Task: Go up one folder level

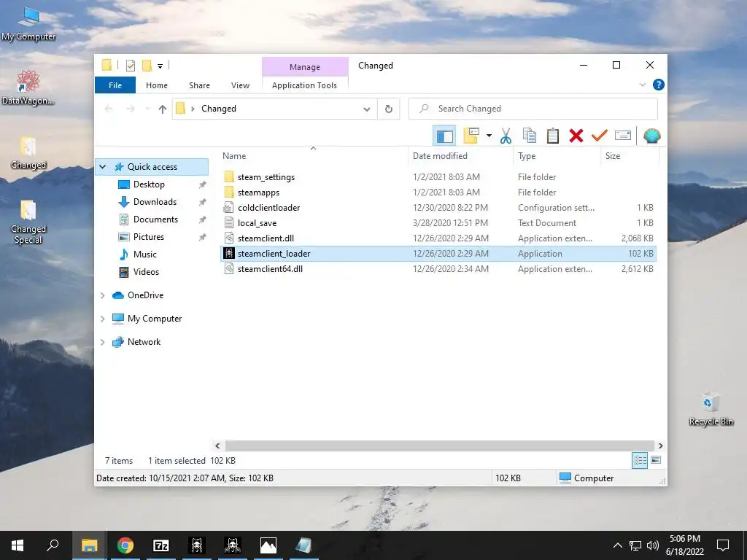Action: point(163,109)
